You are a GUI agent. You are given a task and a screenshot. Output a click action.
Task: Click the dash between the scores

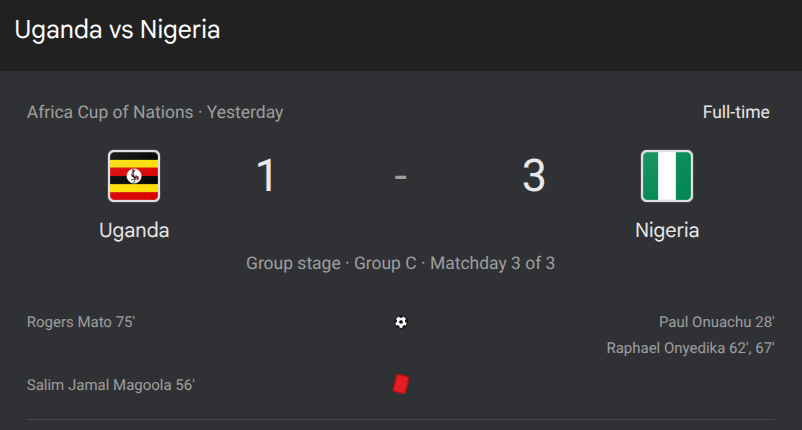click(401, 177)
